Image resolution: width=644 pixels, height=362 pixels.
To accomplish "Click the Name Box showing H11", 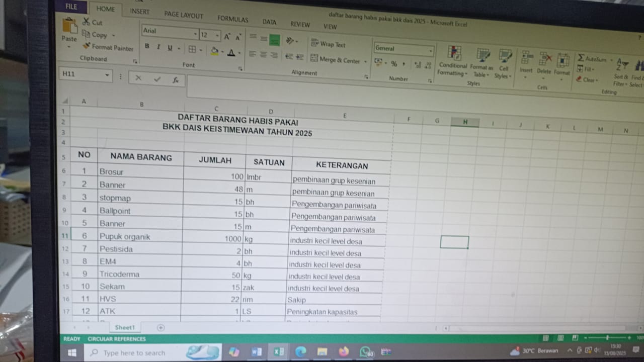I will point(85,74).
